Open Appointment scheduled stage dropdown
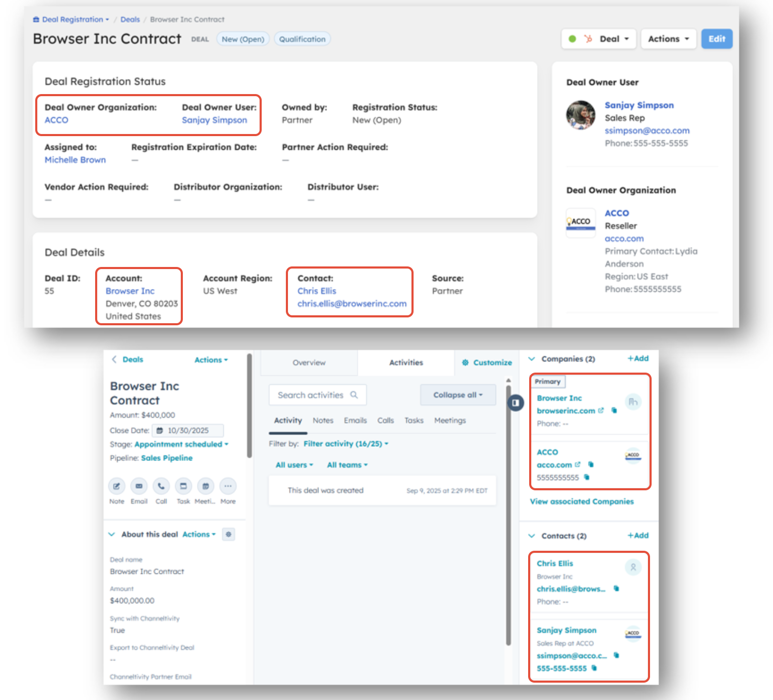Screen dimensions: 773x700 (181, 445)
